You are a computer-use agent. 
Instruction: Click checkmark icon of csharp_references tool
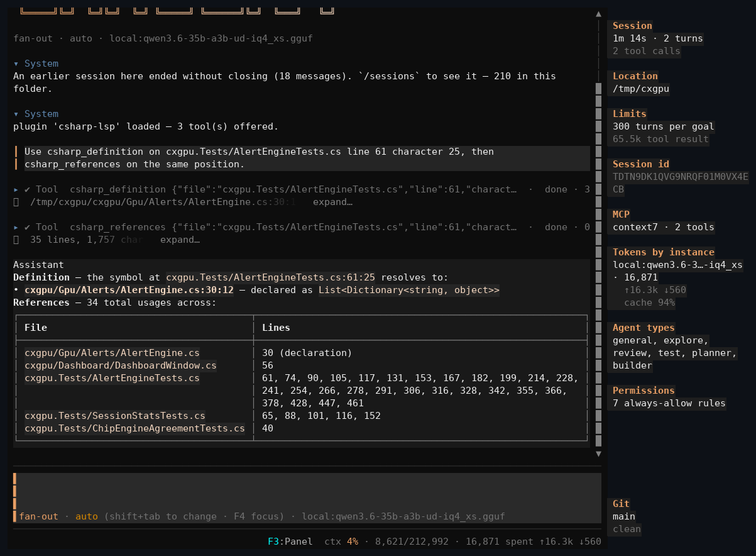coord(28,227)
